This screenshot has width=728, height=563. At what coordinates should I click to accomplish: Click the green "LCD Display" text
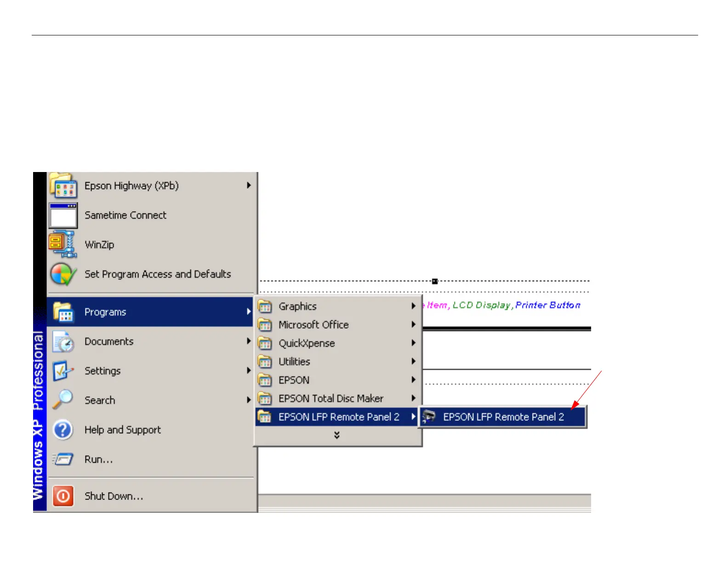pos(482,305)
